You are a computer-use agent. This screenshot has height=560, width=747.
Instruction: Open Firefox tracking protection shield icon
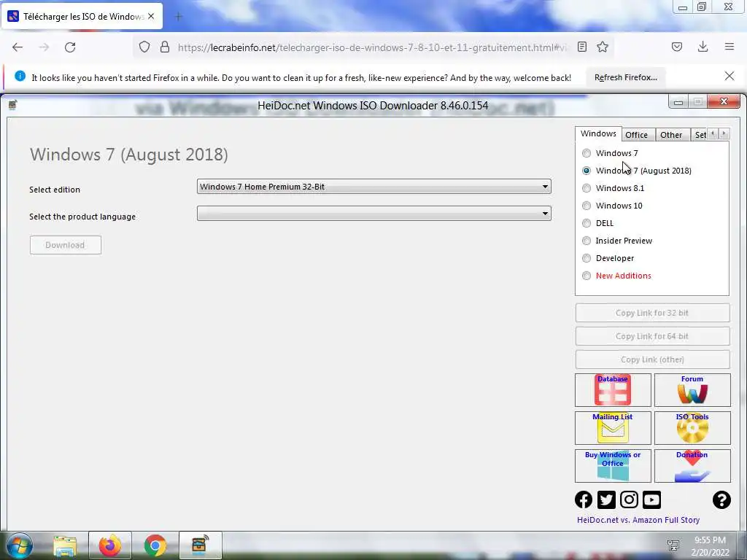(x=144, y=47)
